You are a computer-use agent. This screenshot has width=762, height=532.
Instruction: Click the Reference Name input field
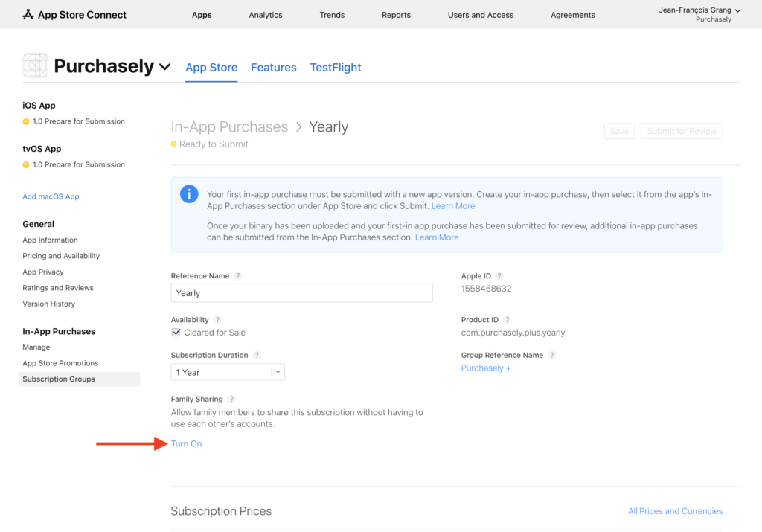pos(302,293)
